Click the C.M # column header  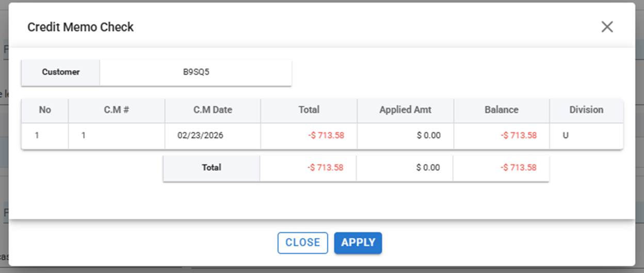pos(116,109)
